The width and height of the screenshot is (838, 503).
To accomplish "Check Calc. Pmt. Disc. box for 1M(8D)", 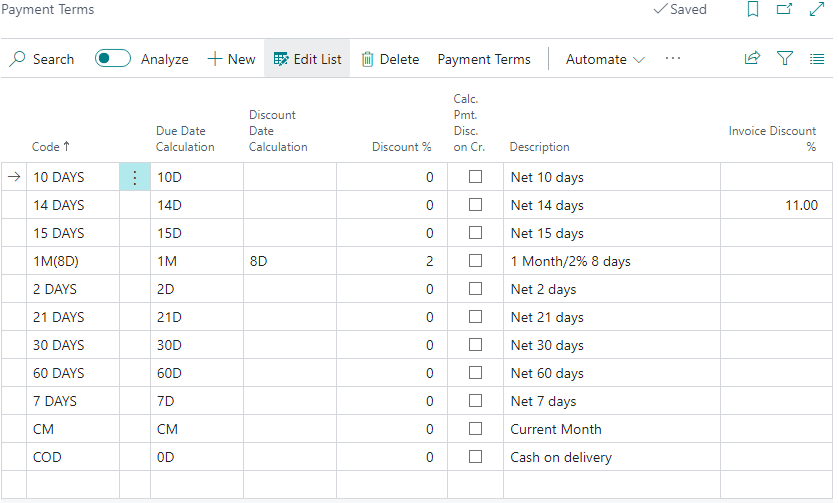I will 476,261.
